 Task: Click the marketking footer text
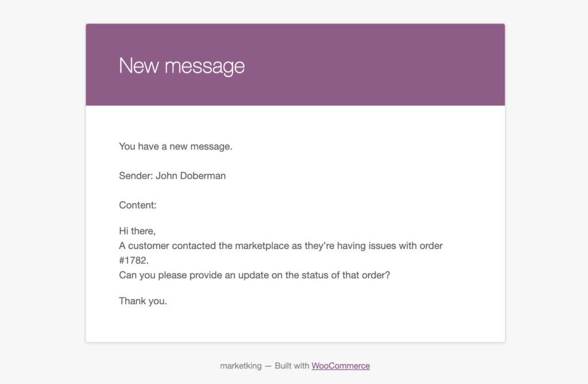tap(241, 366)
